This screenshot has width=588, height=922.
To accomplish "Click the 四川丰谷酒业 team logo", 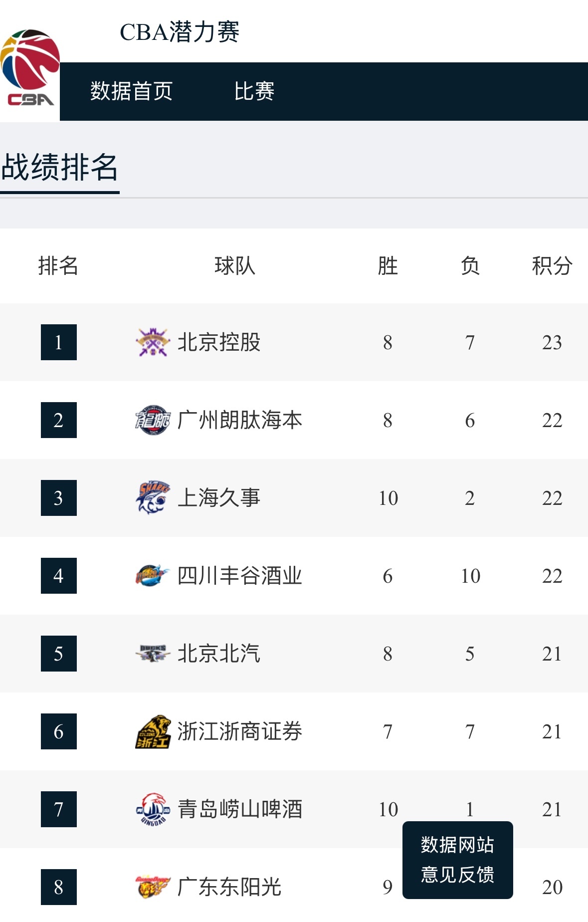I will point(153,576).
